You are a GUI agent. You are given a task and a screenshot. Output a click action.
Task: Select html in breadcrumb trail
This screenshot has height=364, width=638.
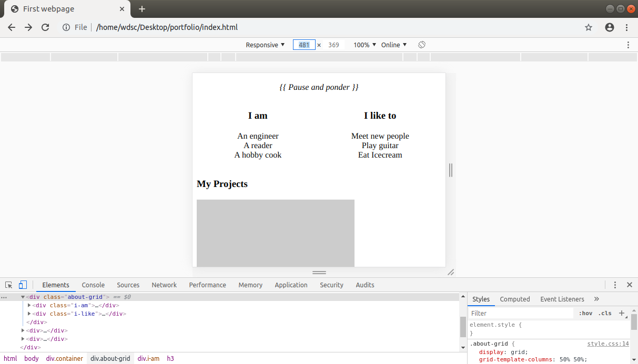[x=11, y=358]
